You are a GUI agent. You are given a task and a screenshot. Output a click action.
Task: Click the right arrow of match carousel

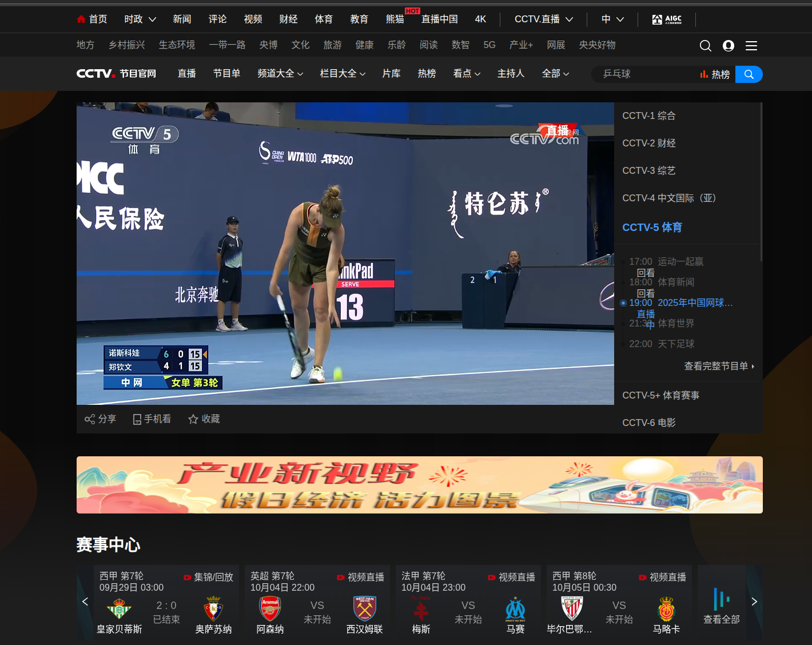point(754,602)
